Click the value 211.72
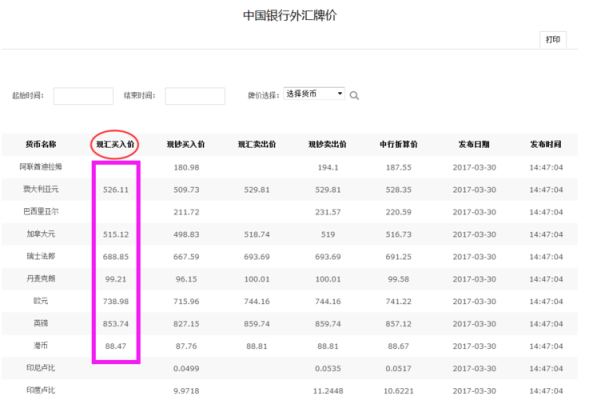The width and height of the screenshot is (589, 400). [186, 212]
